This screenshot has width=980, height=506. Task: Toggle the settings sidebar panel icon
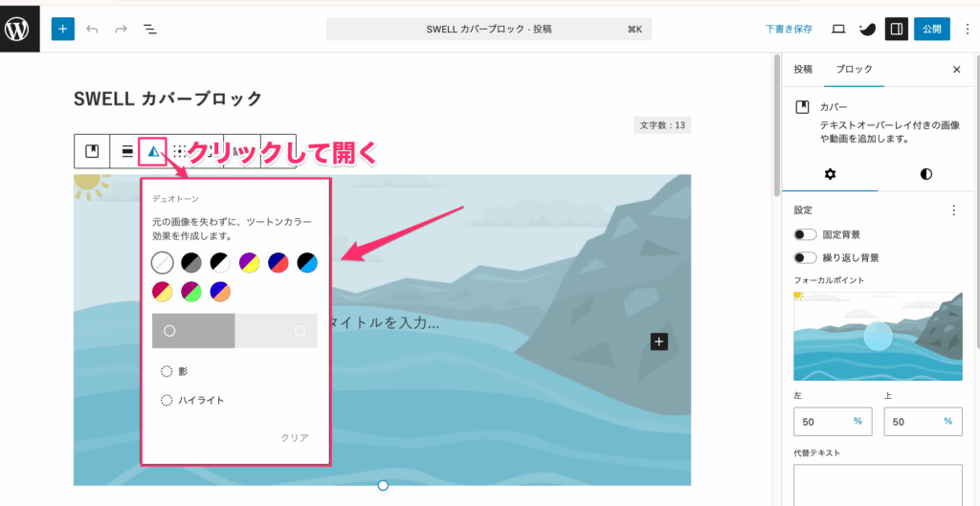point(896,29)
